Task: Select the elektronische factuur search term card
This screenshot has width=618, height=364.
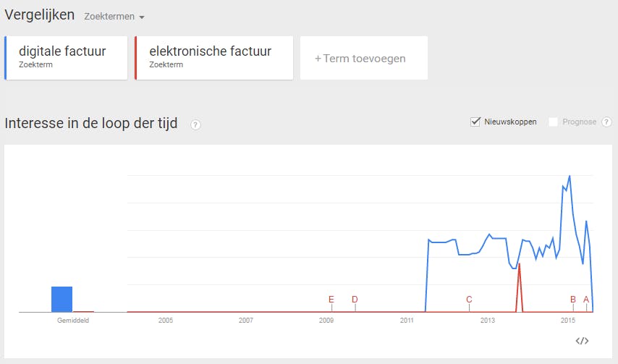Action: click(x=214, y=58)
